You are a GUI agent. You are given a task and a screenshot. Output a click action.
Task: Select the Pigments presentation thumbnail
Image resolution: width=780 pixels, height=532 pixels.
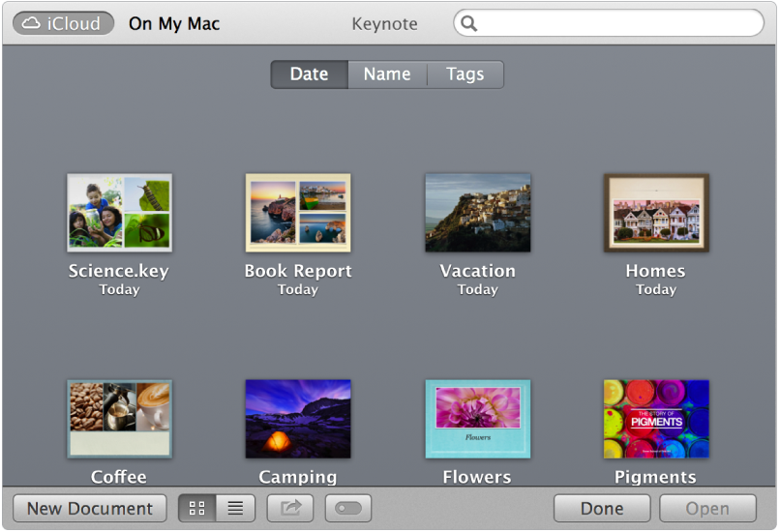click(x=656, y=419)
